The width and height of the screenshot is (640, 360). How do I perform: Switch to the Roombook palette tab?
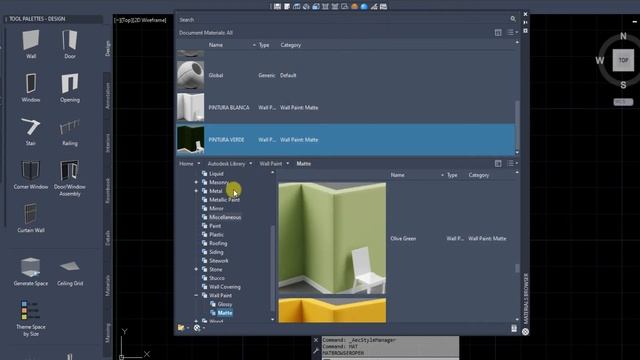[108, 190]
